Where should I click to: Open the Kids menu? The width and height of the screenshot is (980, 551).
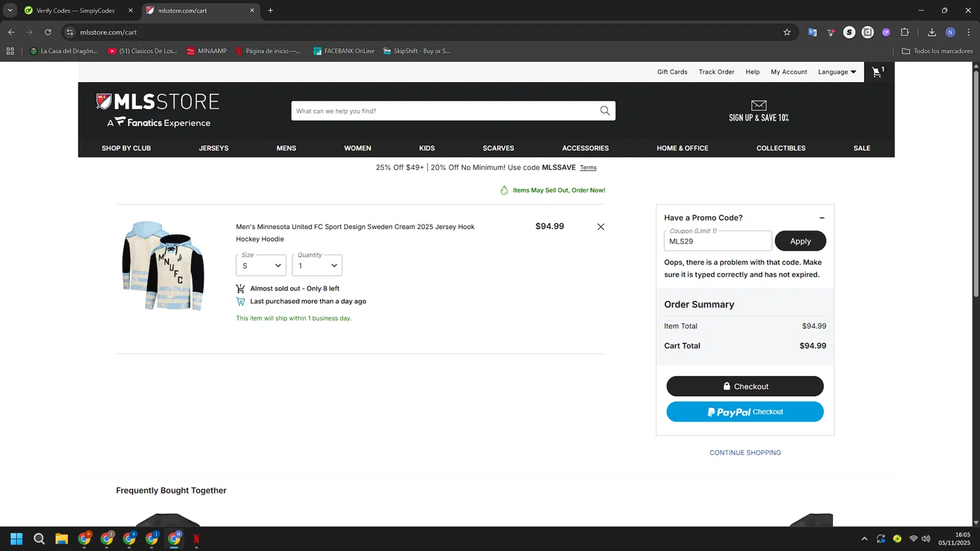pos(427,148)
